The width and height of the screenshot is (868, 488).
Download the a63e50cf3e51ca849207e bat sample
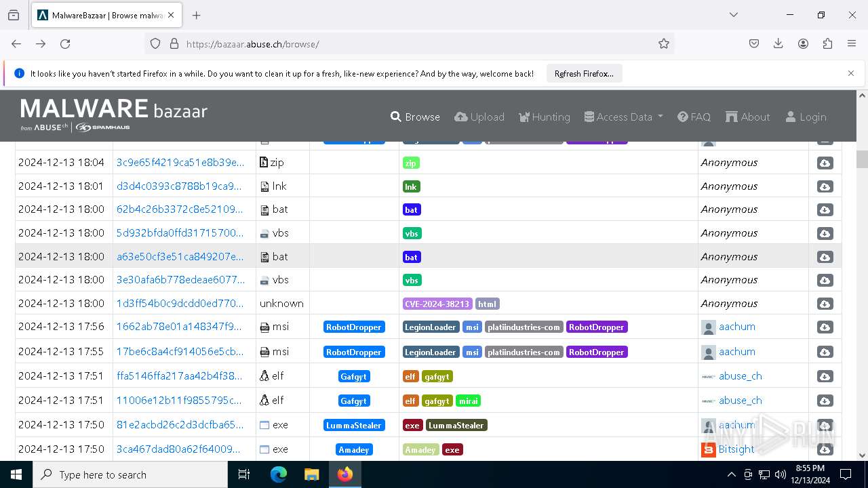[x=825, y=257]
